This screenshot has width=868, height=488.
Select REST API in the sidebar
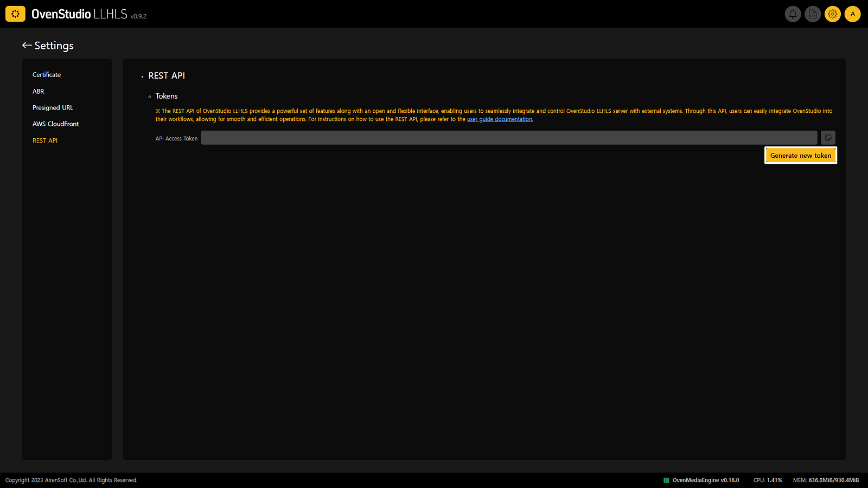click(45, 140)
